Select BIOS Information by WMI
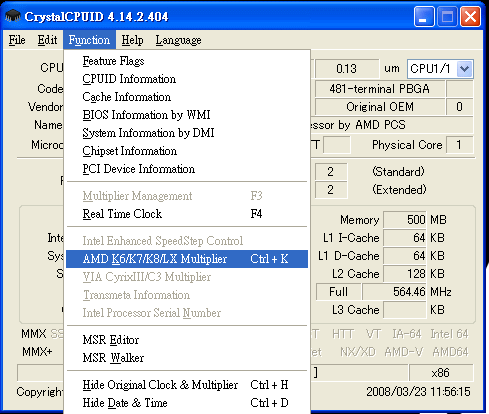Screen dimensions: 489x414 pos(187,115)
